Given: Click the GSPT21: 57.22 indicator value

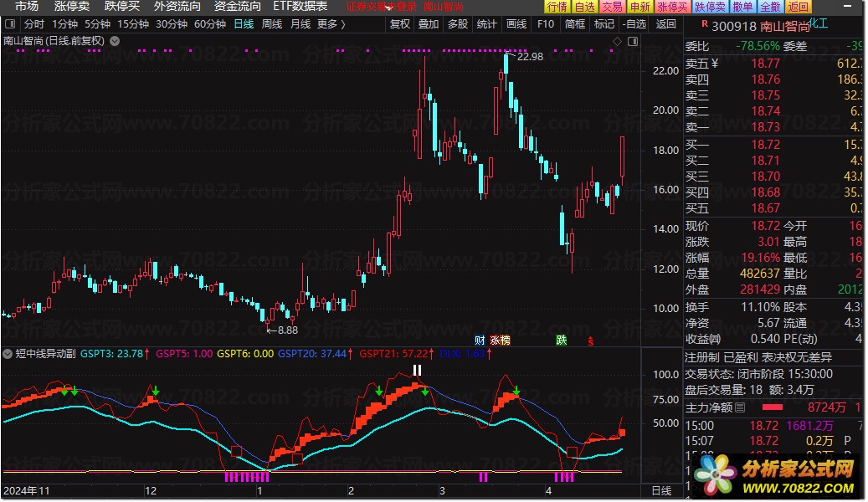Looking at the screenshot, I should pos(393,354).
